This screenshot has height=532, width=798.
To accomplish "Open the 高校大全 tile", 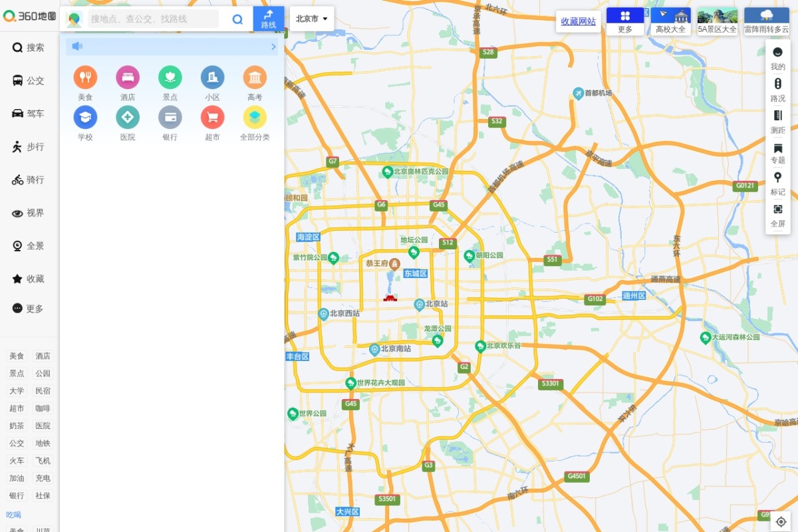I will [670, 21].
